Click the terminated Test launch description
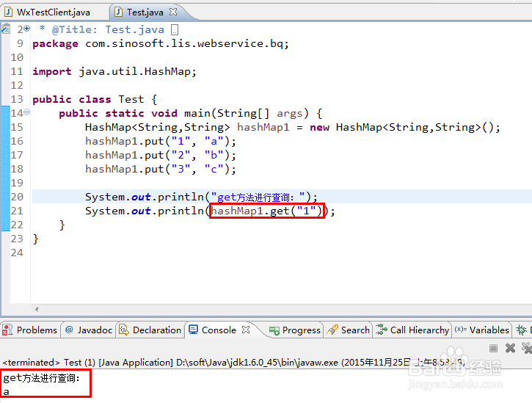 tap(233, 363)
